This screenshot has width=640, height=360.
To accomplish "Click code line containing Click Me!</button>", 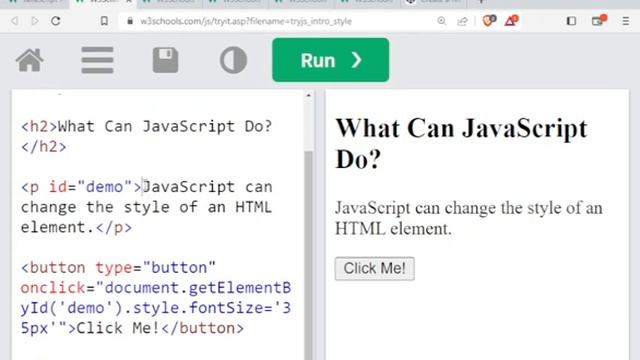I will click(132, 328).
